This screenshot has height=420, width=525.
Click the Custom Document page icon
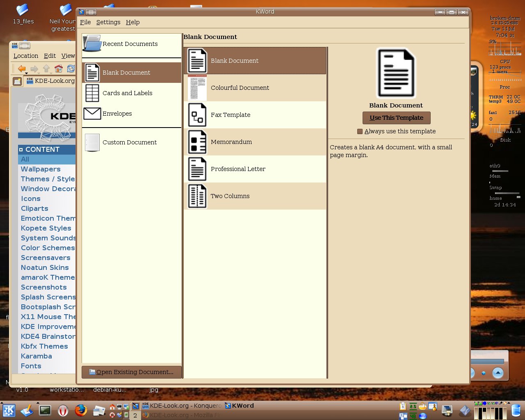(92, 142)
